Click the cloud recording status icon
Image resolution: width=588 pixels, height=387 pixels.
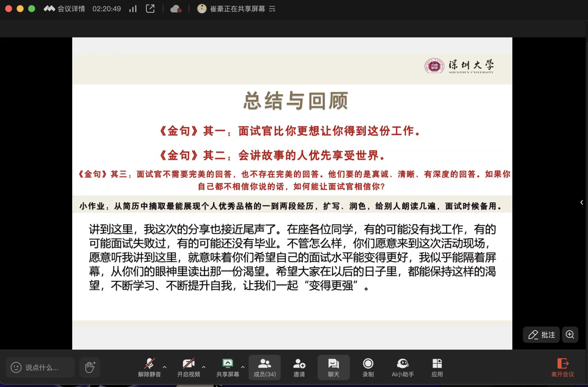[x=176, y=9]
